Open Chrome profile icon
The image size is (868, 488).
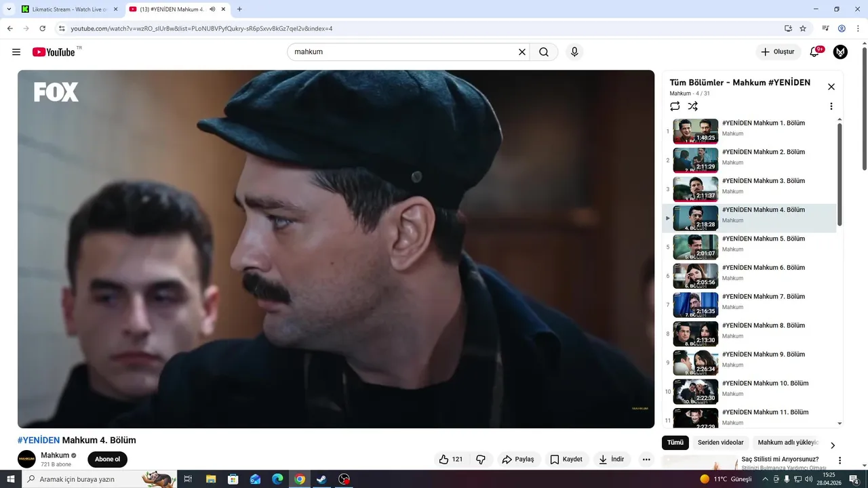[842, 28]
